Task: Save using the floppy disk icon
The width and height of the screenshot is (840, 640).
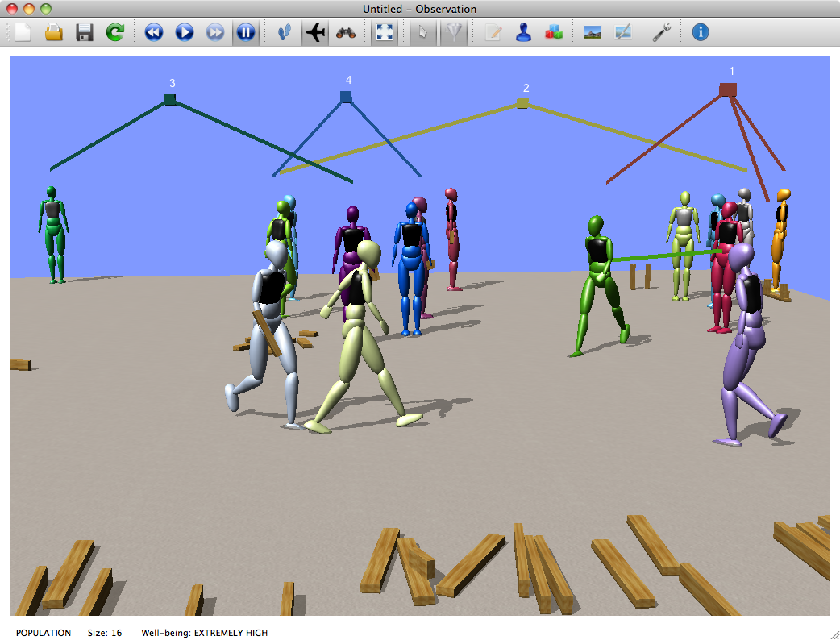Action: pyautogui.click(x=85, y=32)
